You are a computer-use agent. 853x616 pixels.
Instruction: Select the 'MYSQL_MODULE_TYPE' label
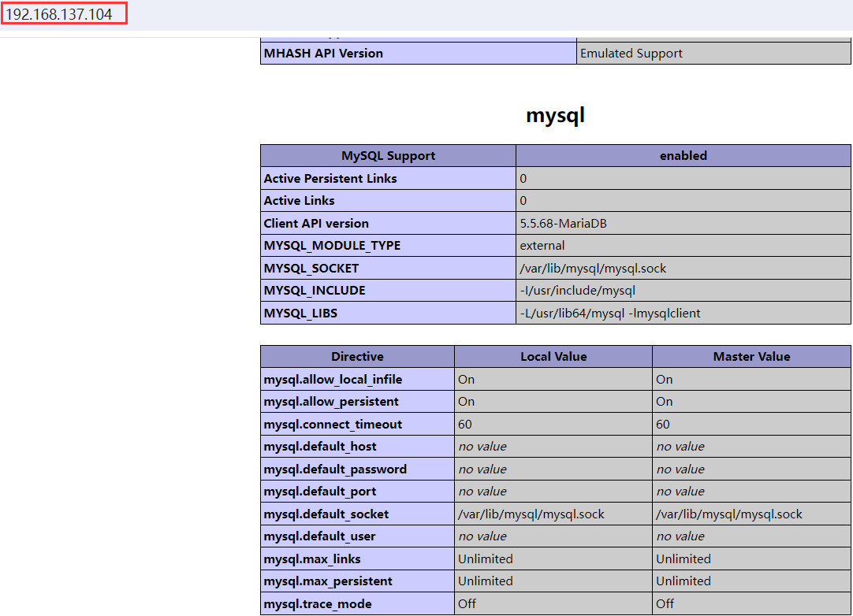click(389, 246)
